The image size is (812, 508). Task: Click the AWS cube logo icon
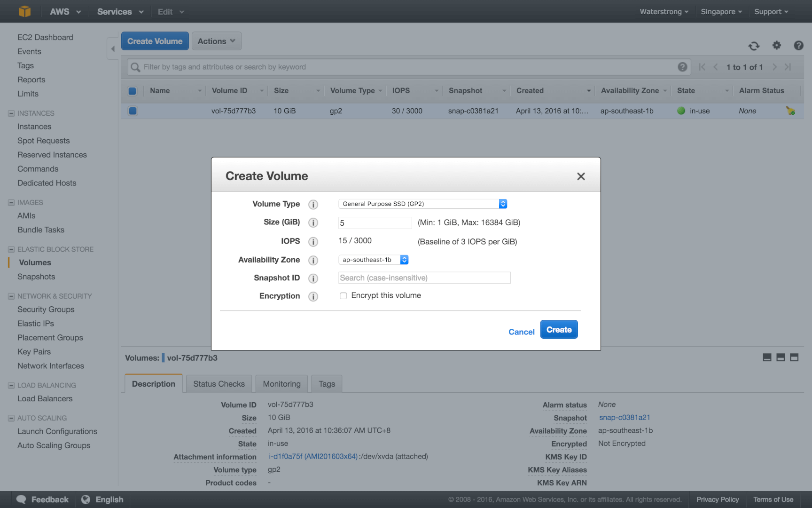tap(24, 11)
